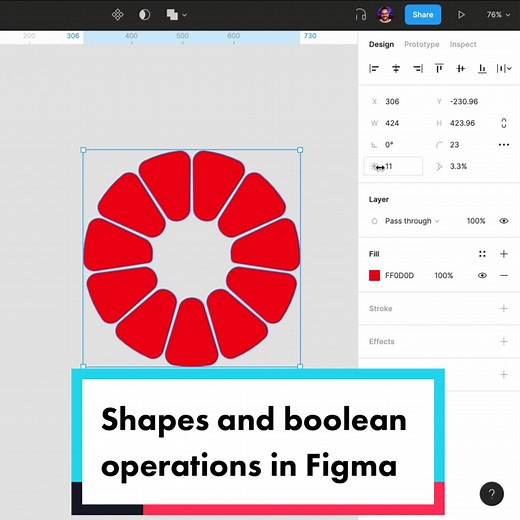Click the width field 424
This screenshot has width=520, height=520.
point(392,123)
